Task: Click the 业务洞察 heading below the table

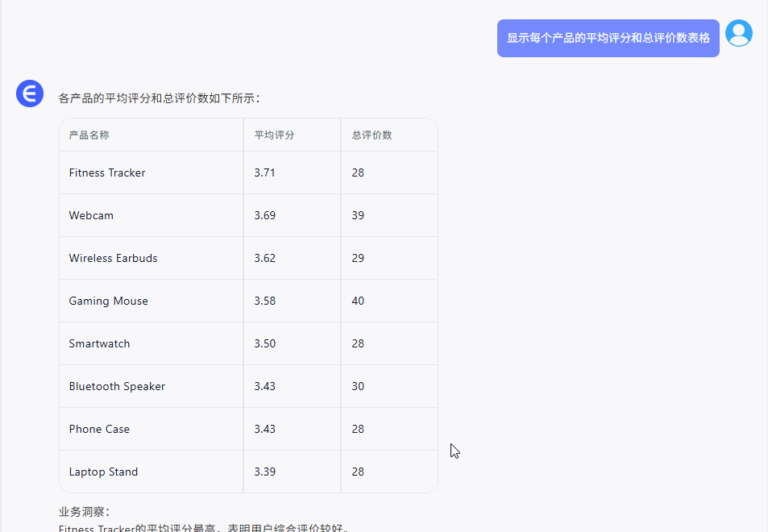Action: [85, 512]
